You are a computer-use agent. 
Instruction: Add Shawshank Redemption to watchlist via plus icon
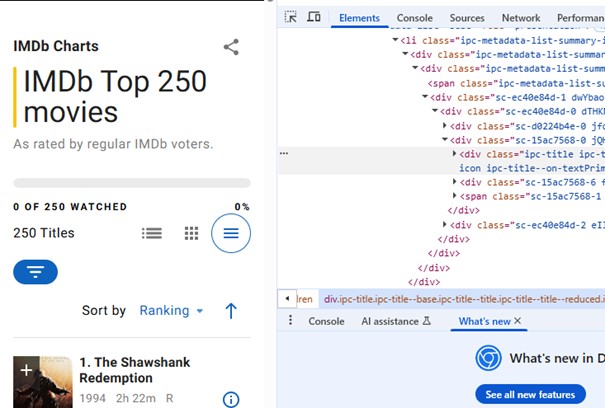[26, 371]
